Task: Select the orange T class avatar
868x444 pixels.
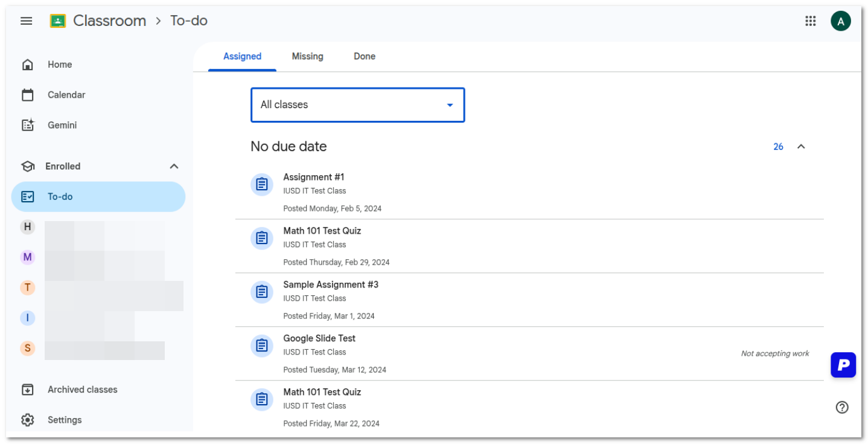Action: coord(27,288)
